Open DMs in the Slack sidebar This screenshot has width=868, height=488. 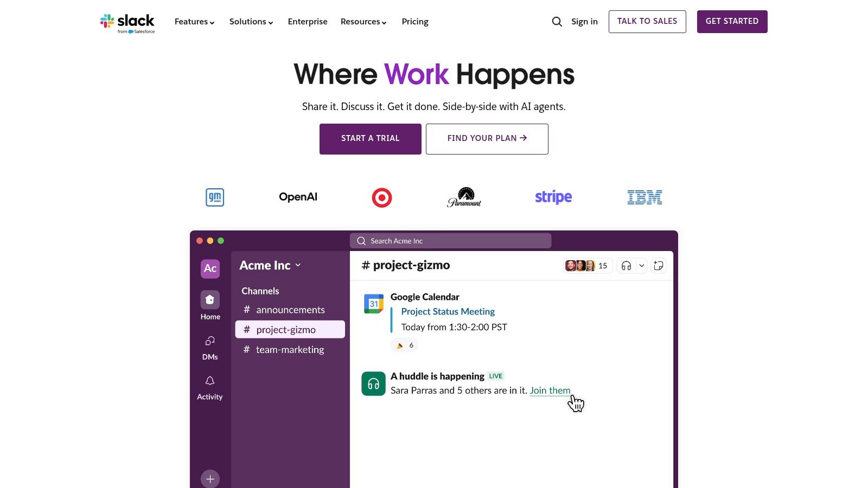(x=210, y=348)
